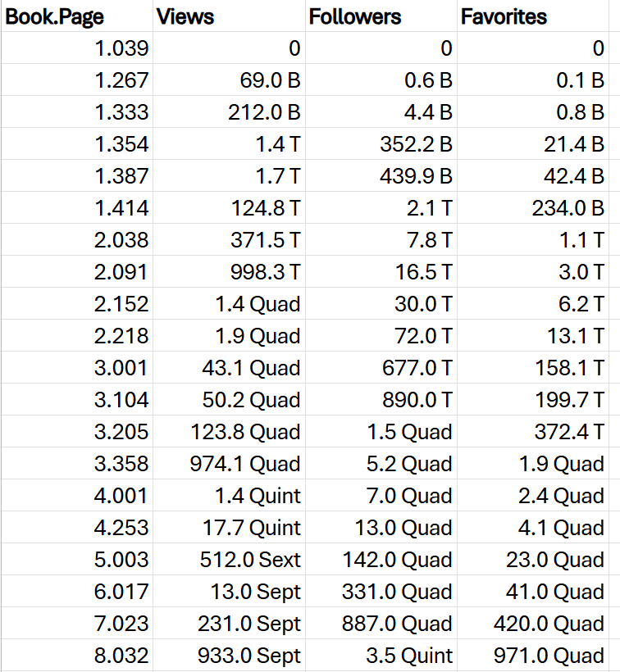Click the cell containing 1.039
Viewport: 620px width, 672px height.
[77, 48]
